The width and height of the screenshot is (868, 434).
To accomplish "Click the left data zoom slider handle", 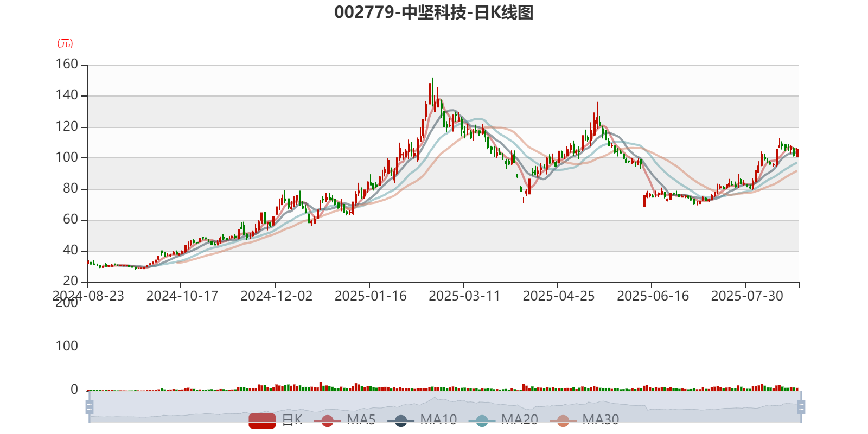I will point(90,406).
